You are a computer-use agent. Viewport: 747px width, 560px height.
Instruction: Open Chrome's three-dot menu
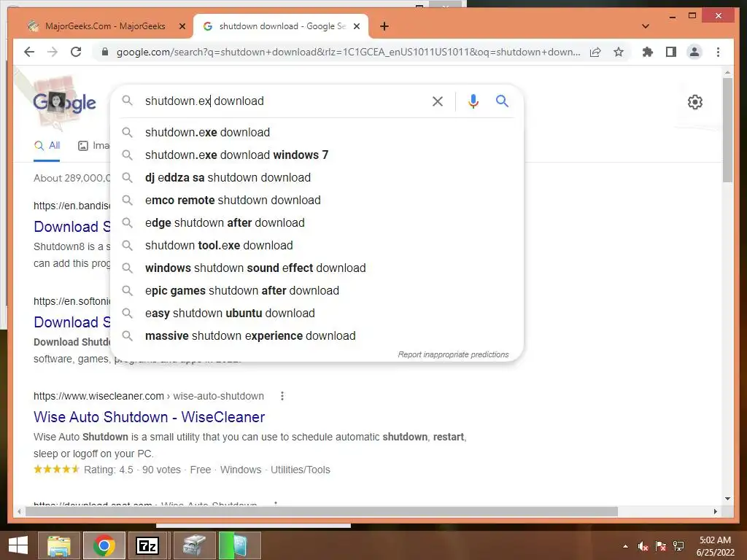718,52
